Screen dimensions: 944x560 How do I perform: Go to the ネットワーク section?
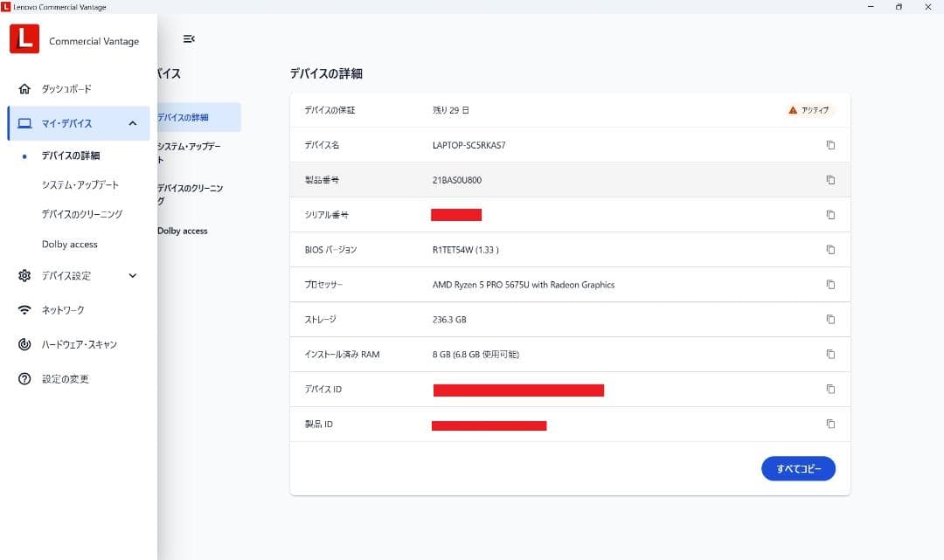tap(63, 310)
